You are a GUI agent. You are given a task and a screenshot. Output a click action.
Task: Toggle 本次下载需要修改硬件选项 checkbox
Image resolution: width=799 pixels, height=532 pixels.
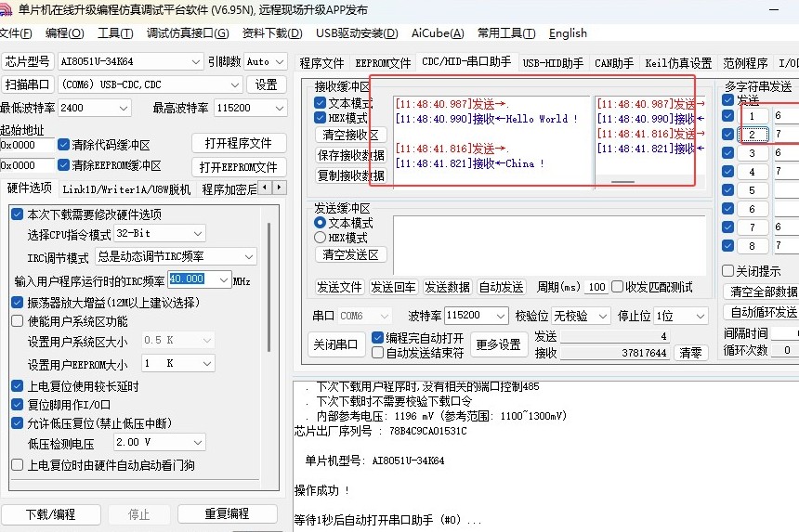pyautogui.click(x=17, y=214)
